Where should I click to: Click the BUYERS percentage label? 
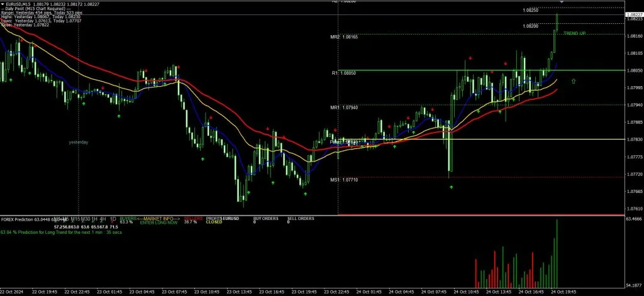[128, 219]
